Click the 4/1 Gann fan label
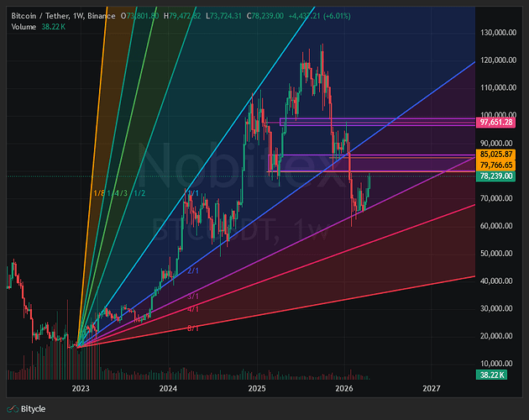The image size is (529, 420). 193,309
